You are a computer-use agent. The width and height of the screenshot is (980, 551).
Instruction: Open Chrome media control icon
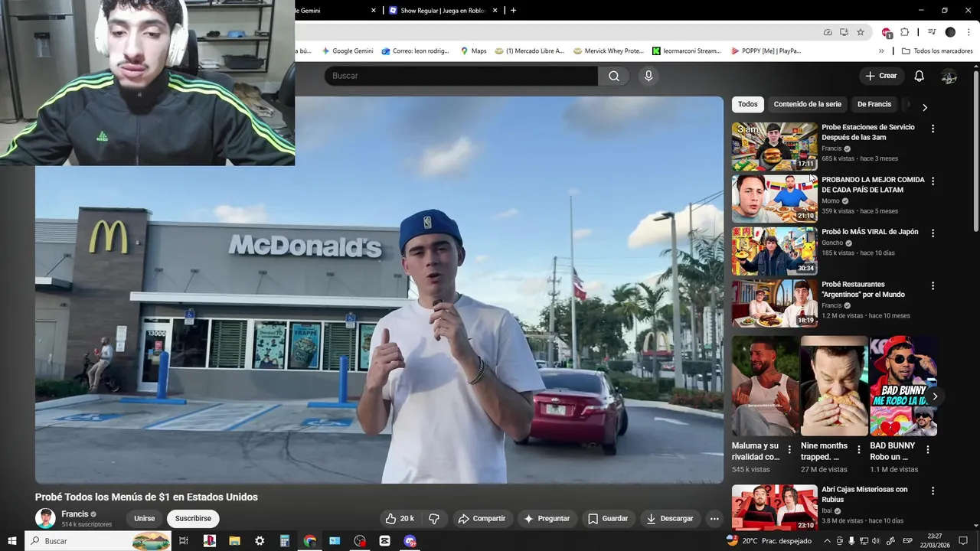click(x=932, y=32)
